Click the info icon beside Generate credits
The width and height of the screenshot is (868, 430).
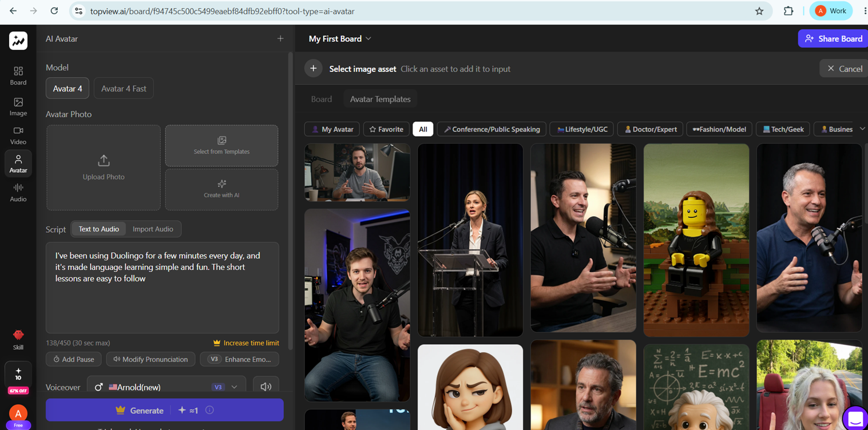pyautogui.click(x=209, y=410)
